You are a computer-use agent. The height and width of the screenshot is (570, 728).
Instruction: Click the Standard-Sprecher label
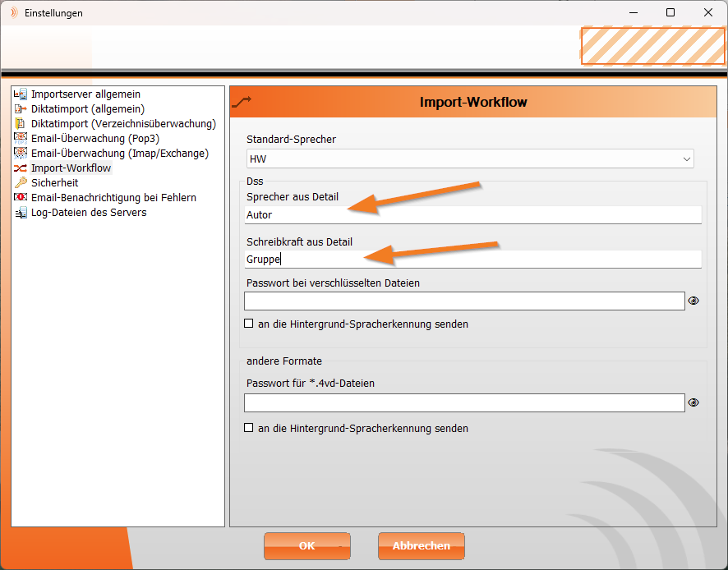(x=291, y=140)
